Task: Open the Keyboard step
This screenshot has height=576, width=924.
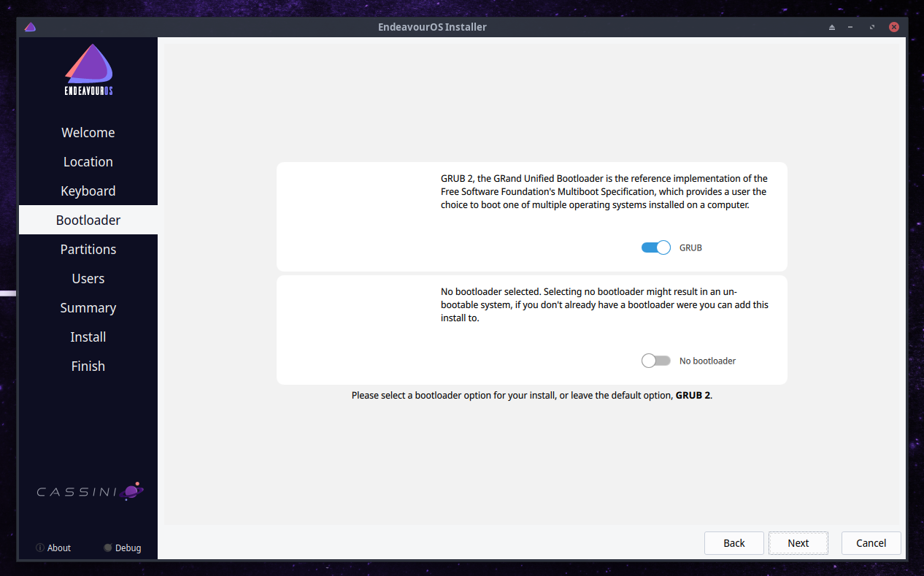Action: coord(88,191)
